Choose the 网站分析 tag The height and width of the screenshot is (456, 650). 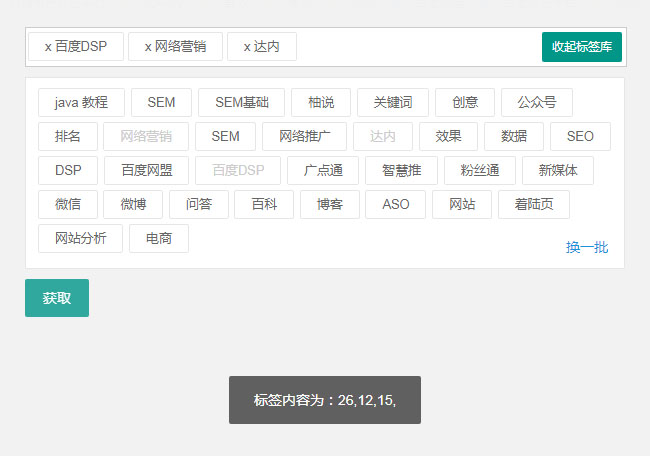(x=80, y=239)
